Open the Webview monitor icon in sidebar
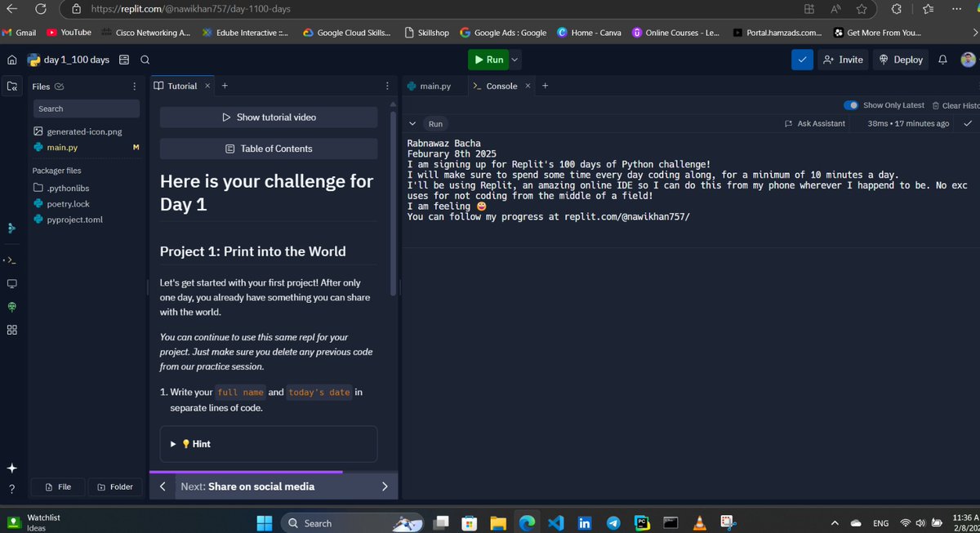Viewport: 980px width, 533px height. [x=11, y=284]
